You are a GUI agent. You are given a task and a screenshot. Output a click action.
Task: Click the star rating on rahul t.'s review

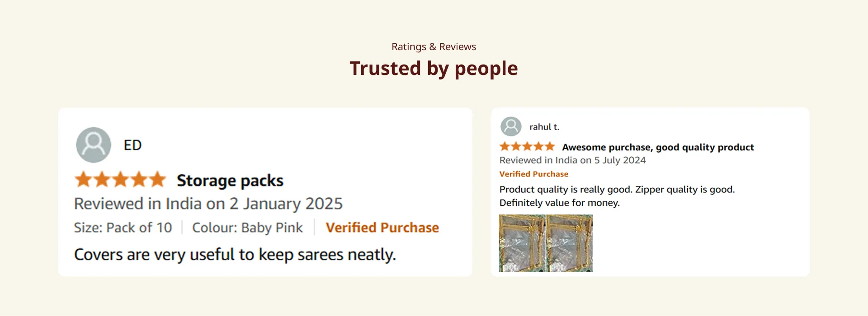pos(527,147)
